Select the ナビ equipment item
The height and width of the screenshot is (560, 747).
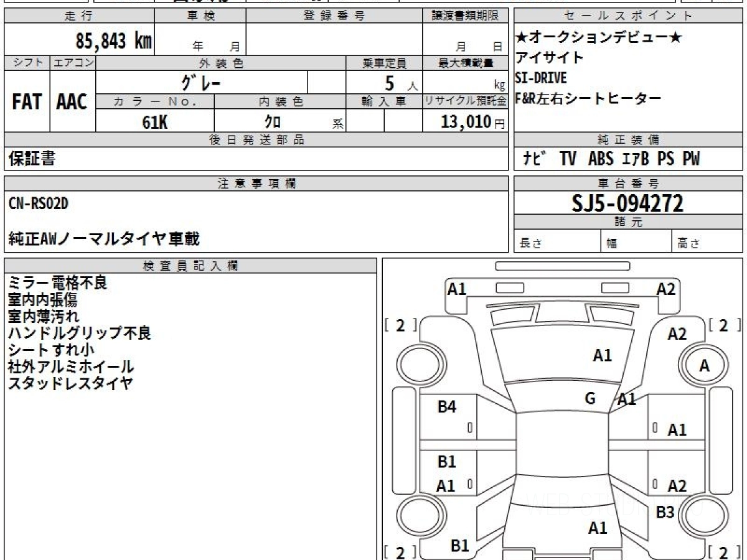tap(534, 159)
